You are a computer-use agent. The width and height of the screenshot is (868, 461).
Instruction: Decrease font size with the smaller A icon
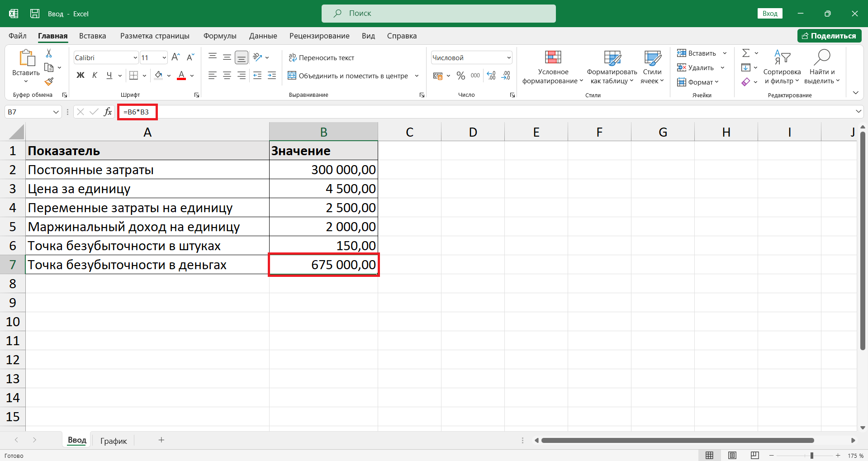[x=190, y=57]
